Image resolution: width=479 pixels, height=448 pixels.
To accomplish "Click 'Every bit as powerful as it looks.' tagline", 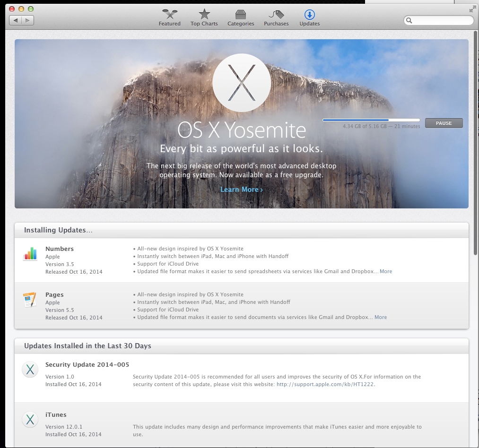I will [x=241, y=148].
